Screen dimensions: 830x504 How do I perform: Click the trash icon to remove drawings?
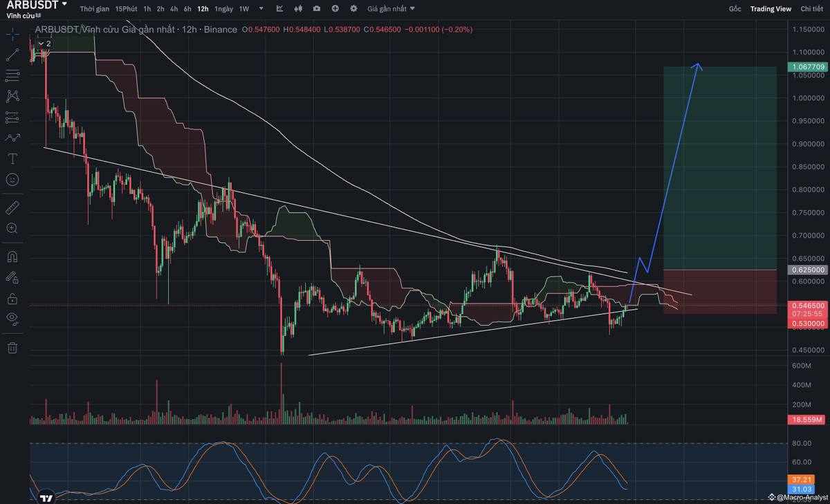(12, 348)
